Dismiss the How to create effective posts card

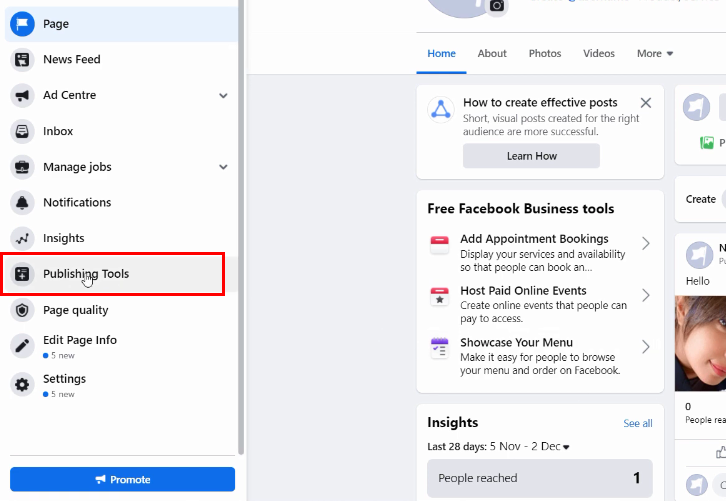[x=645, y=103]
